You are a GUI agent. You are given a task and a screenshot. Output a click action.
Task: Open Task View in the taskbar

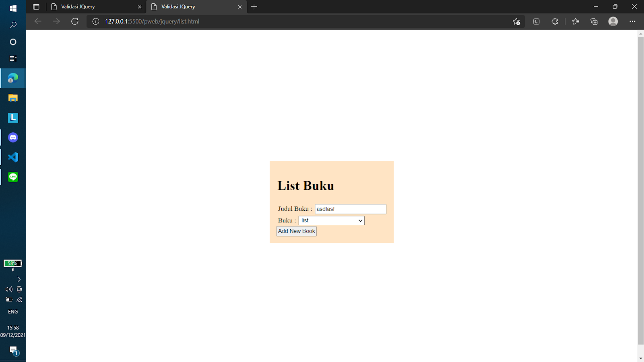13,58
